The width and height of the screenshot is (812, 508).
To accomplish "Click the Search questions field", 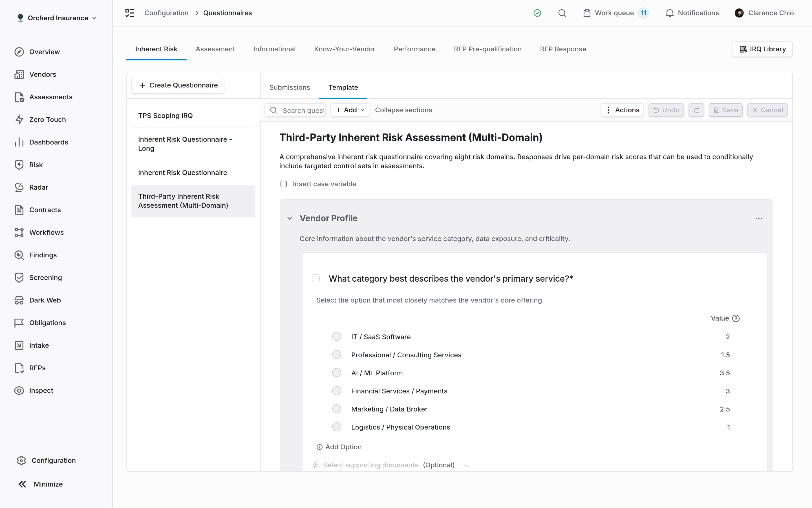I will (295, 110).
